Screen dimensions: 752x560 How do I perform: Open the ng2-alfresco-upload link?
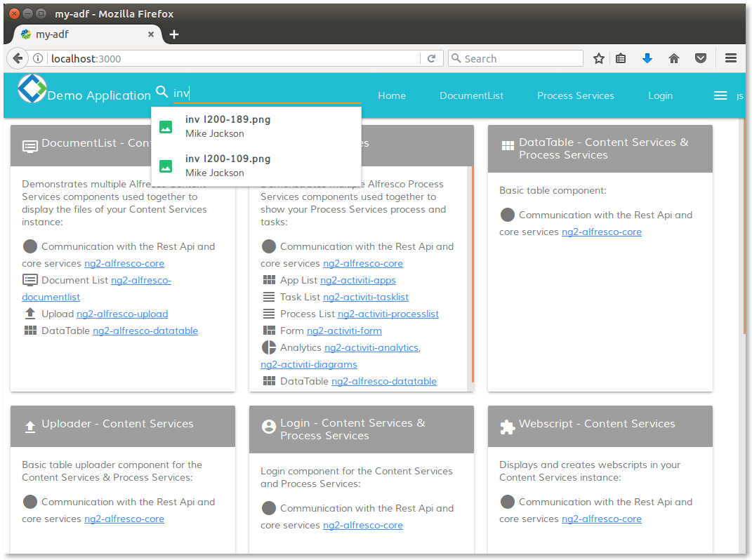(x=122, y=314)
